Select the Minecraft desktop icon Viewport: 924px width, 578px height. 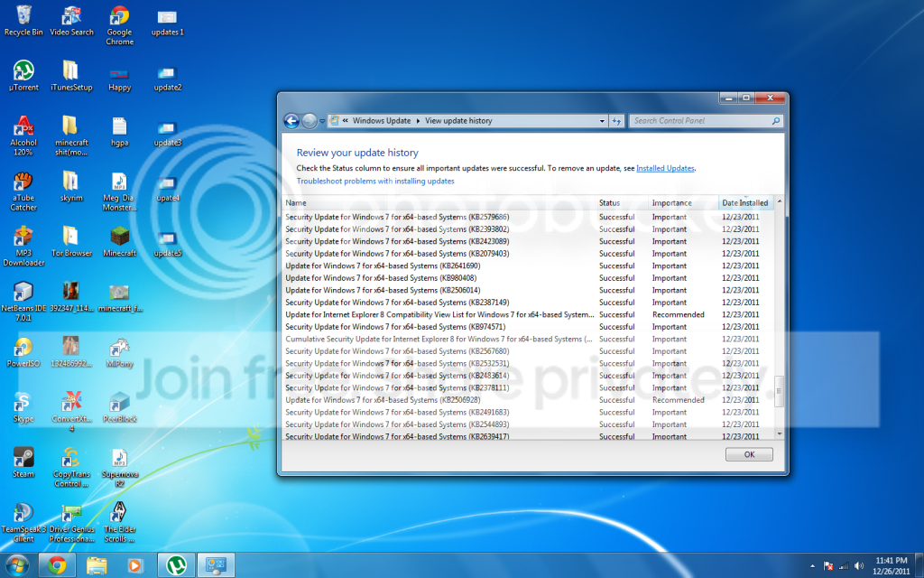[x=120, y=242]
